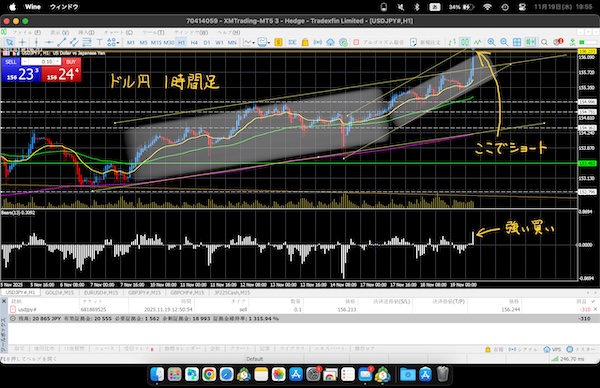Choose the text label tool
Screen dimensions: 600x388
click(99, 42)
